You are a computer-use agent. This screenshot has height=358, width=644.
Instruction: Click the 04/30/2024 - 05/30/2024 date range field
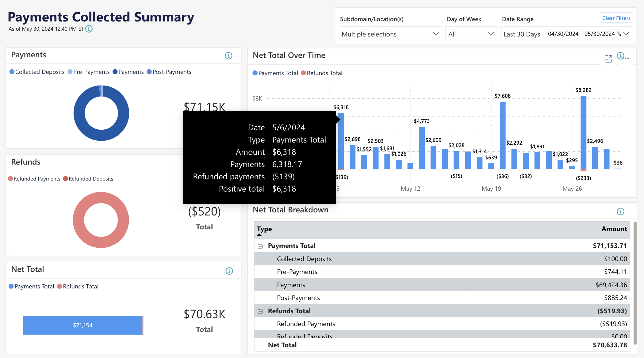[581, 34]
